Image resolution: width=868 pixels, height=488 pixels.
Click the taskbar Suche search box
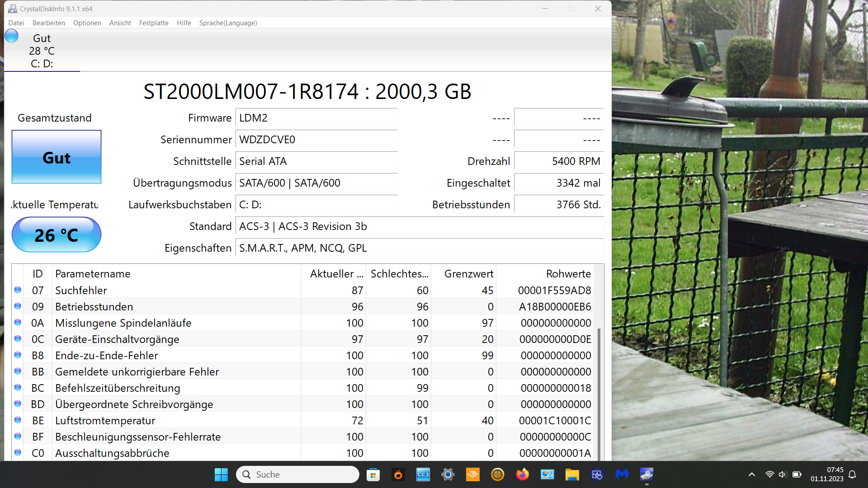(297, 474)
